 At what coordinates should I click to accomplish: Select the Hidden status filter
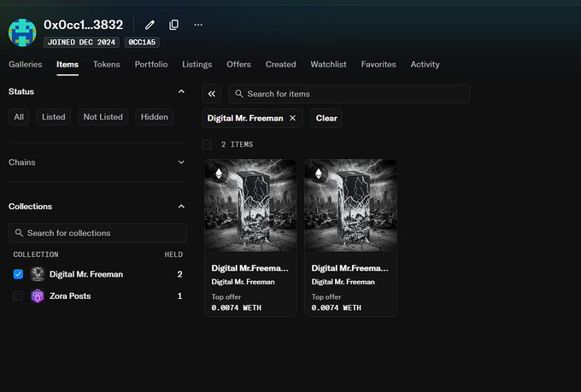pos(154,117)
